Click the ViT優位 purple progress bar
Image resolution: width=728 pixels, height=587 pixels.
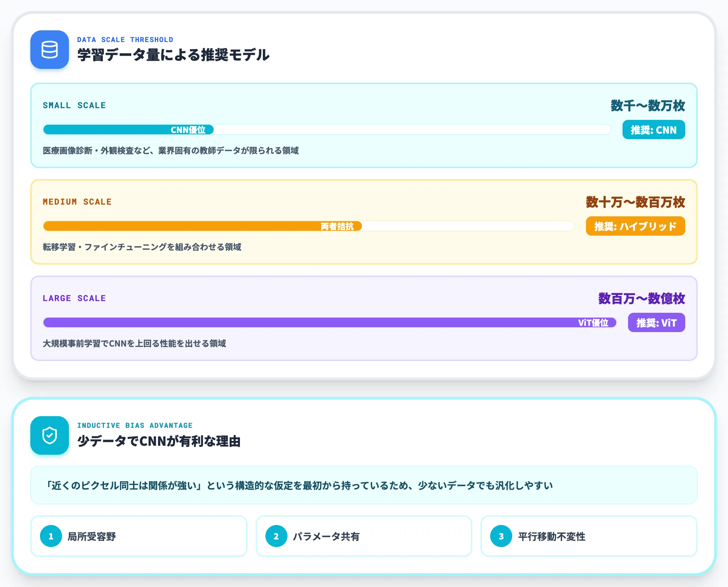pyautogui.click(x=330, y=323)
